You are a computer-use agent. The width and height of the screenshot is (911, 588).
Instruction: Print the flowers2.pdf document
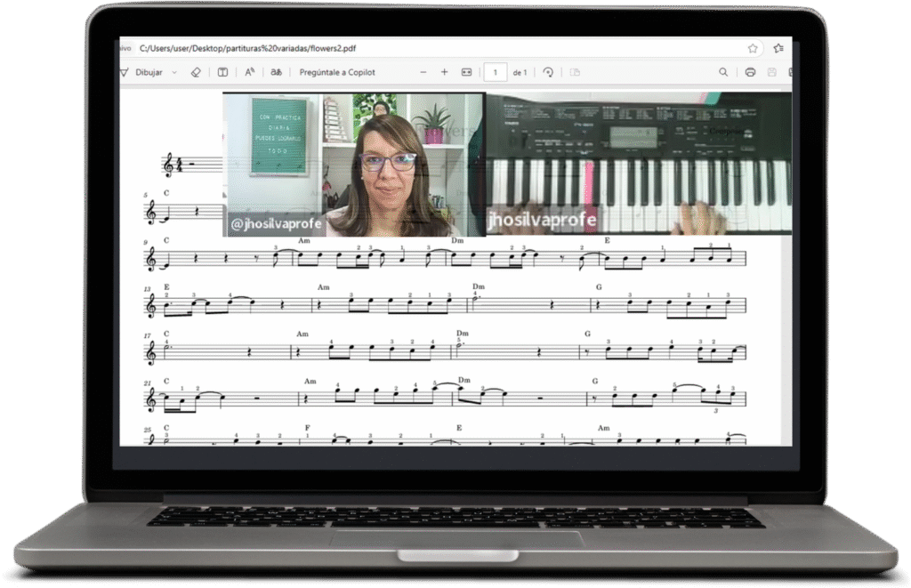750,72
